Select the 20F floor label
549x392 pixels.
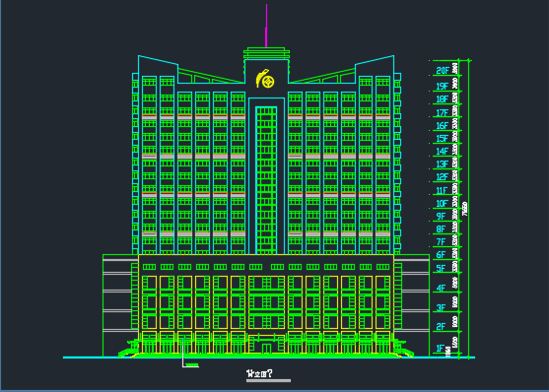[443, 70]
